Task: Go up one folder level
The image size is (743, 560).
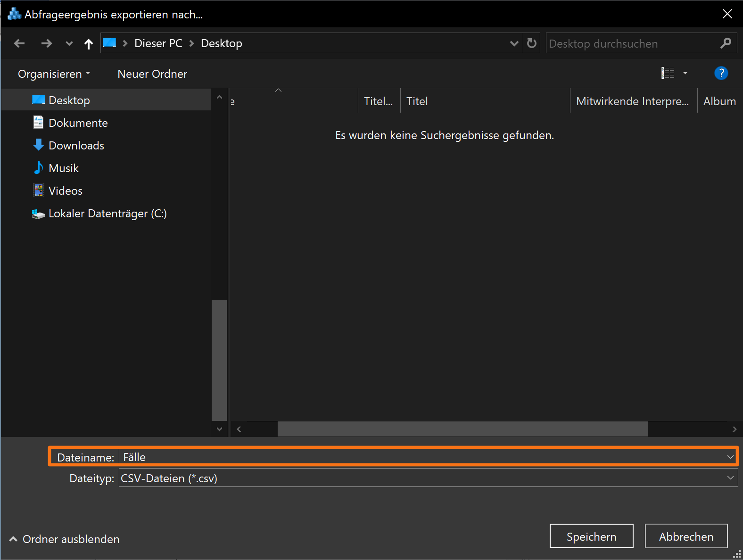Action: click(88, 44)
